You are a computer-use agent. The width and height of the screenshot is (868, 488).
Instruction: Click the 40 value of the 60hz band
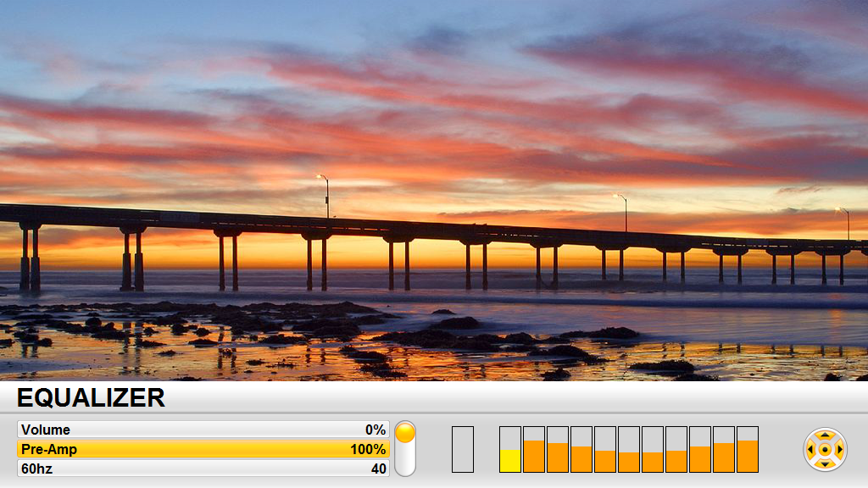(379, 469)
